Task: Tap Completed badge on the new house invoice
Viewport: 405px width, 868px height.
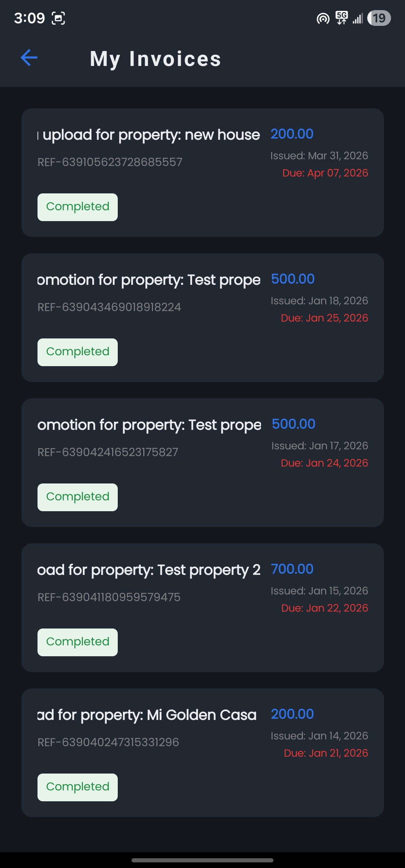Action: [x=78, y=207]
